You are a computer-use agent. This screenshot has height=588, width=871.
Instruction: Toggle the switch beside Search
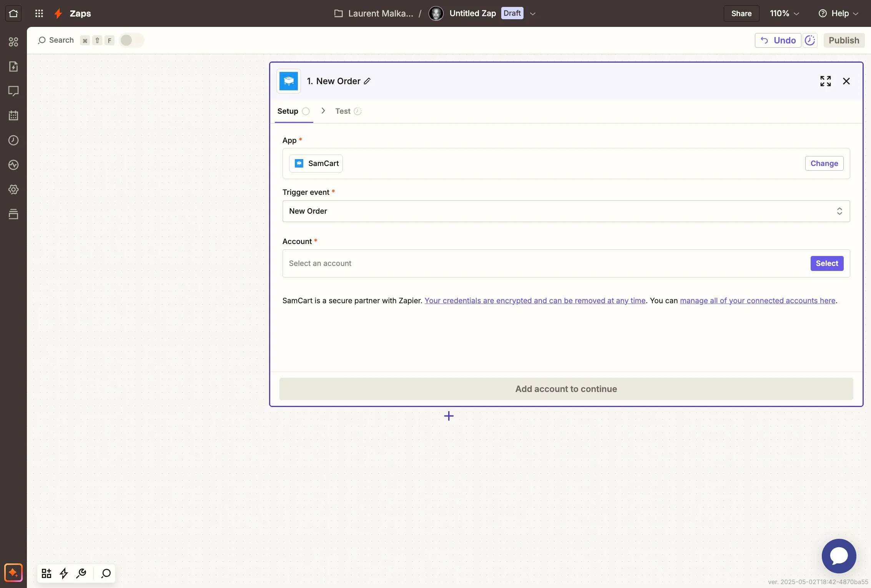coord(131,40)
